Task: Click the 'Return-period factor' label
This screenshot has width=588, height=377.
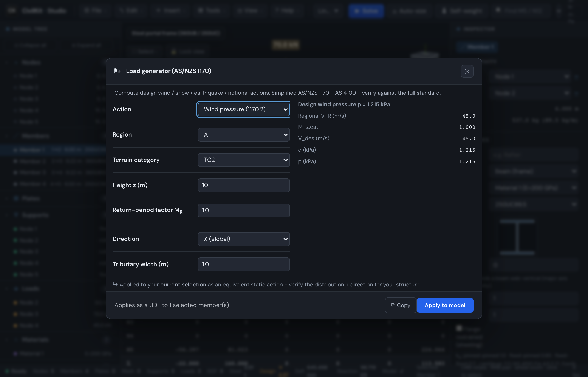Action: click(147, 210)
